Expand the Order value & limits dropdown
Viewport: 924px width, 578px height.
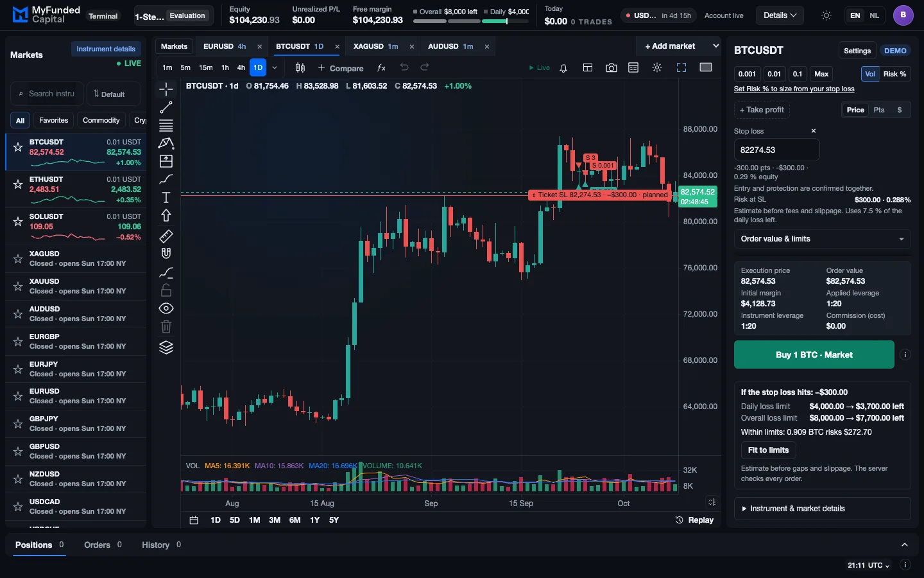coord(822,239)
